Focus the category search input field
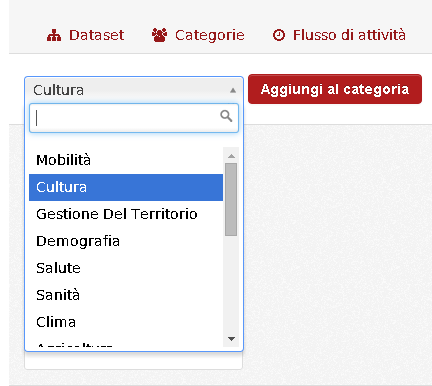The image size is (432, 386). pos(134,118)
